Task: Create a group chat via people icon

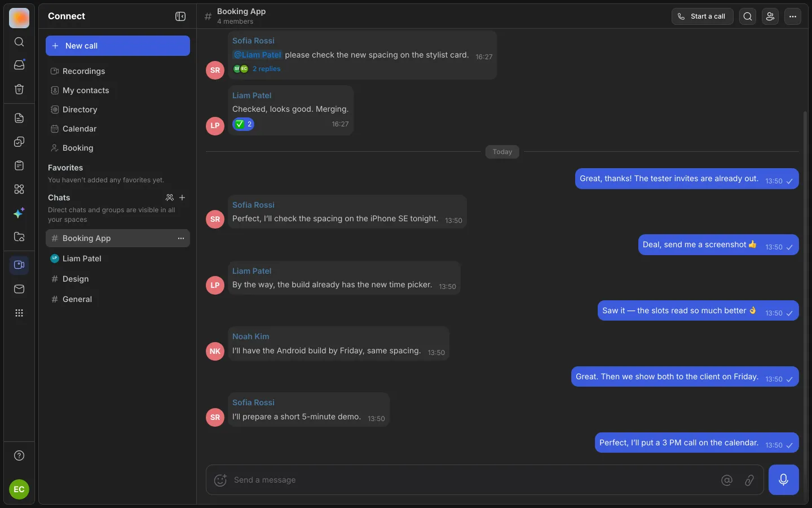Action: point(170,198)
